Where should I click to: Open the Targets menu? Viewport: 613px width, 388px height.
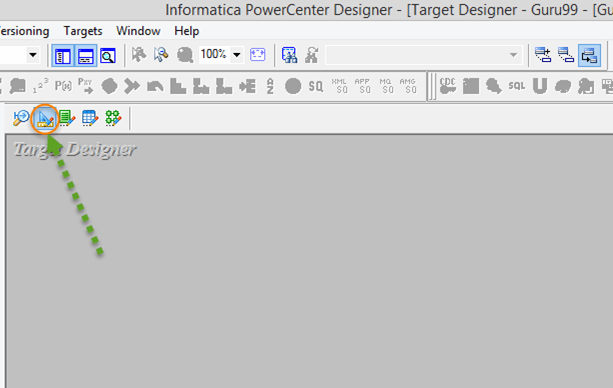(x=83, y=31)
